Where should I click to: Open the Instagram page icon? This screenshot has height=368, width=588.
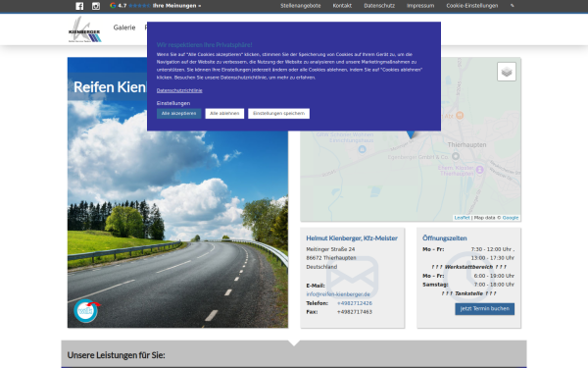[x=96, y=6]
